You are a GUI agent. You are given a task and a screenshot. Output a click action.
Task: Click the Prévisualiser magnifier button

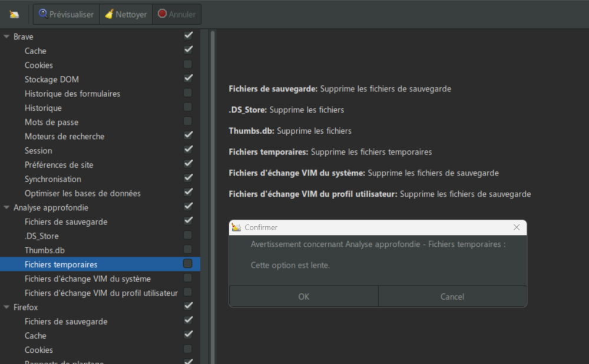pyautogui.click(x=66, y=14)
